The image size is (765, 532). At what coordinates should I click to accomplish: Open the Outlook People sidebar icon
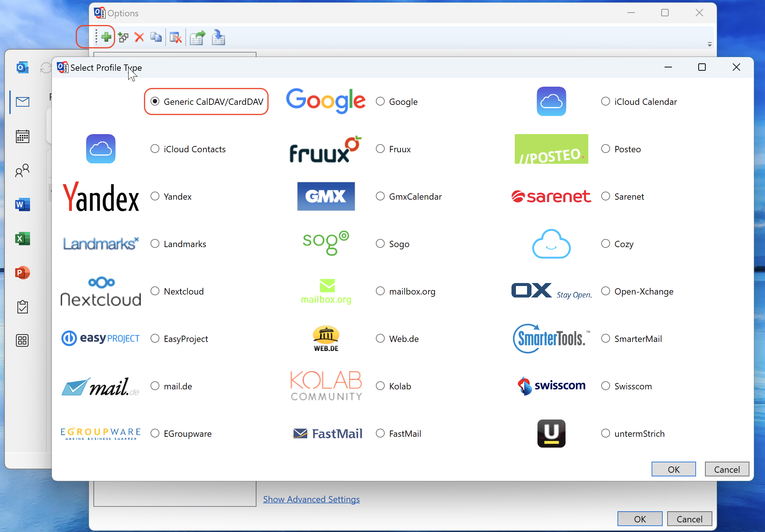click(23, 170)
